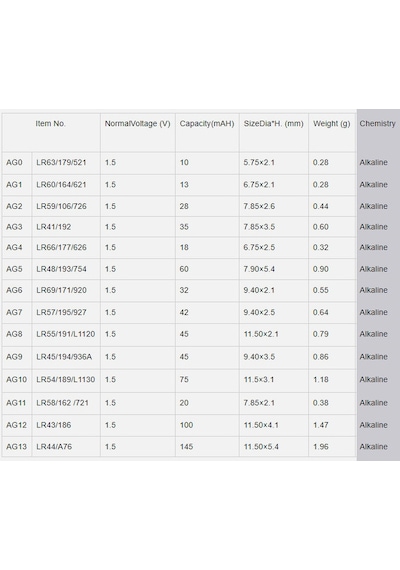The width and height of the screenshot is (400, 570).
Task: Click the Item No. column header
Action: coord(51,124)
